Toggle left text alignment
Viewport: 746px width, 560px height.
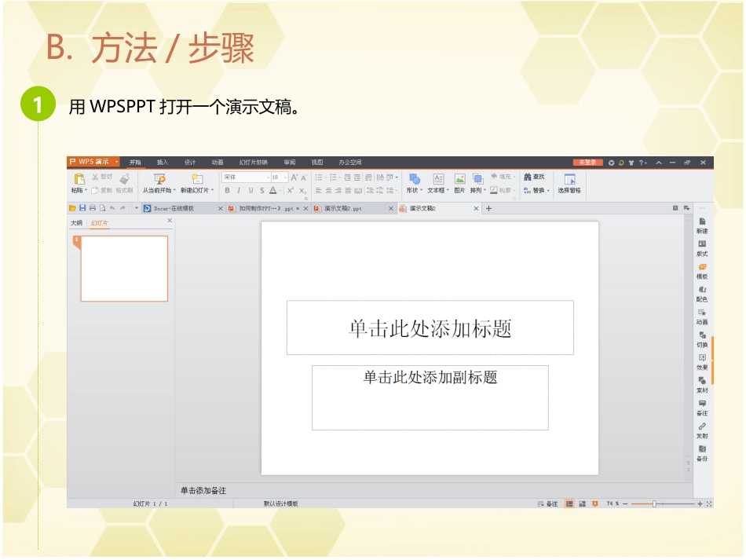319,190
